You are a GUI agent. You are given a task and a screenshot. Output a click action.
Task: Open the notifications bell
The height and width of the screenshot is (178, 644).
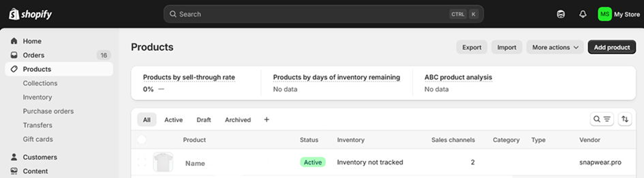(582, 14)
